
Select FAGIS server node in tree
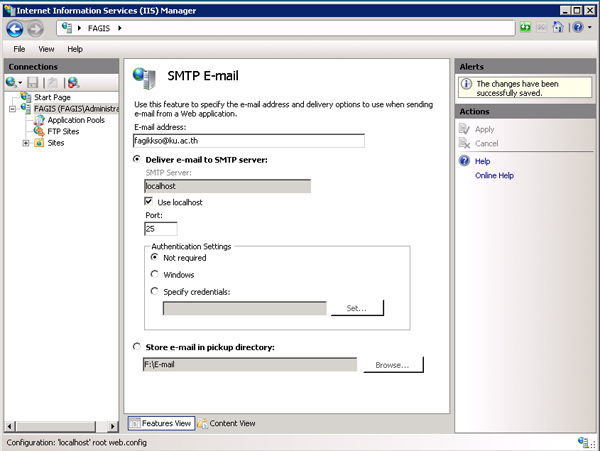(76, 109)
